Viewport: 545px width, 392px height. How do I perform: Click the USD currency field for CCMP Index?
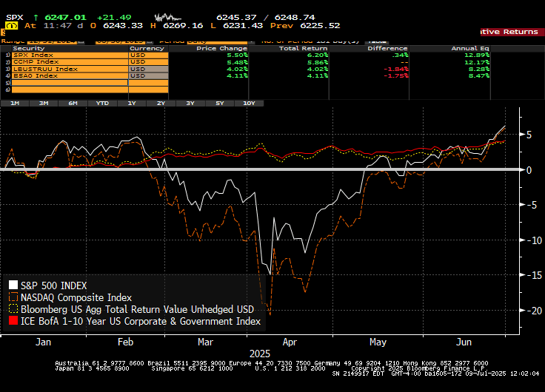[x=149, y=62]
